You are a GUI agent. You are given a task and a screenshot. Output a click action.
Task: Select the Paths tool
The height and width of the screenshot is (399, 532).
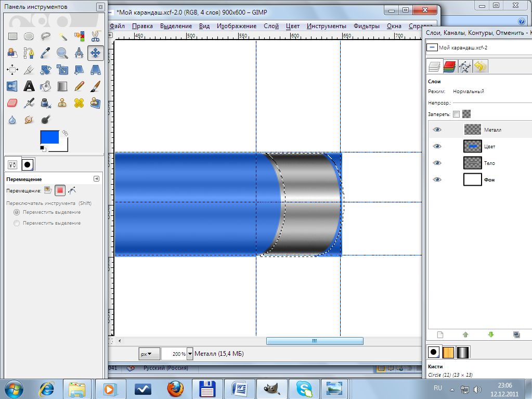(29, 53)
